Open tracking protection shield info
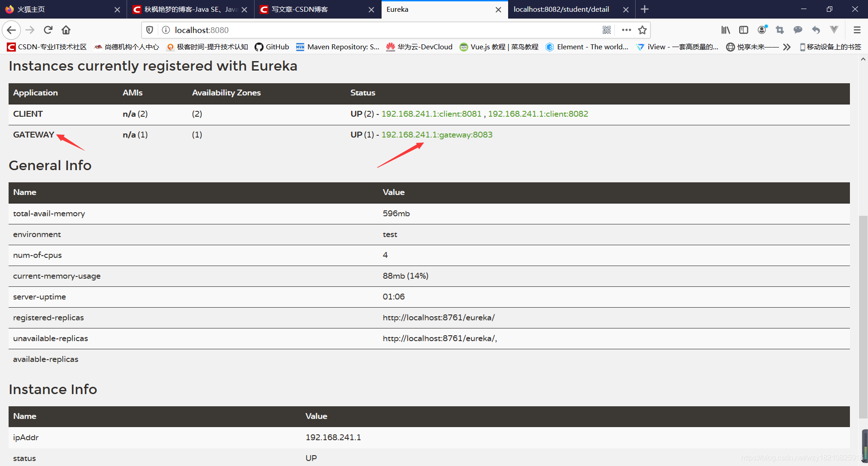This screenshot has height=466, width=868. click(x=150, y=30)
